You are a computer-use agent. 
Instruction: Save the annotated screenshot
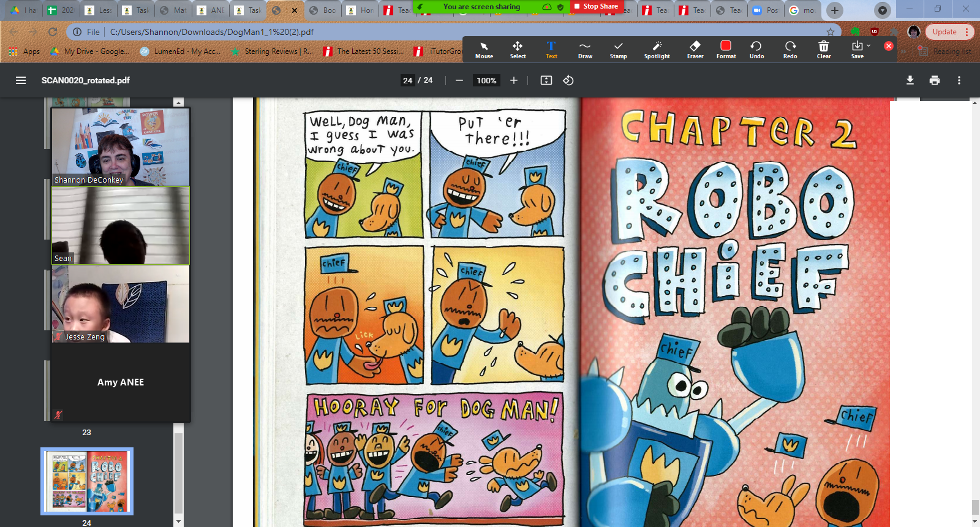857,50
